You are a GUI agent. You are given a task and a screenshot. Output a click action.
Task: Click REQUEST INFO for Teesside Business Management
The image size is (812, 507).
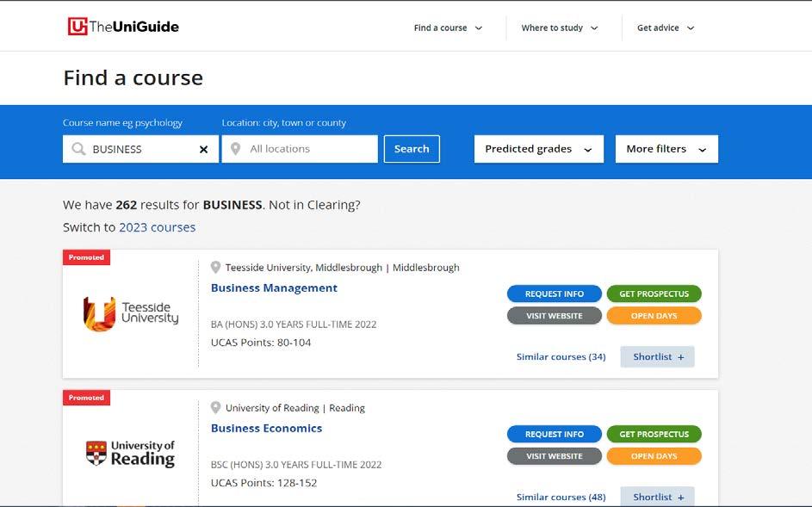[555, 294]
